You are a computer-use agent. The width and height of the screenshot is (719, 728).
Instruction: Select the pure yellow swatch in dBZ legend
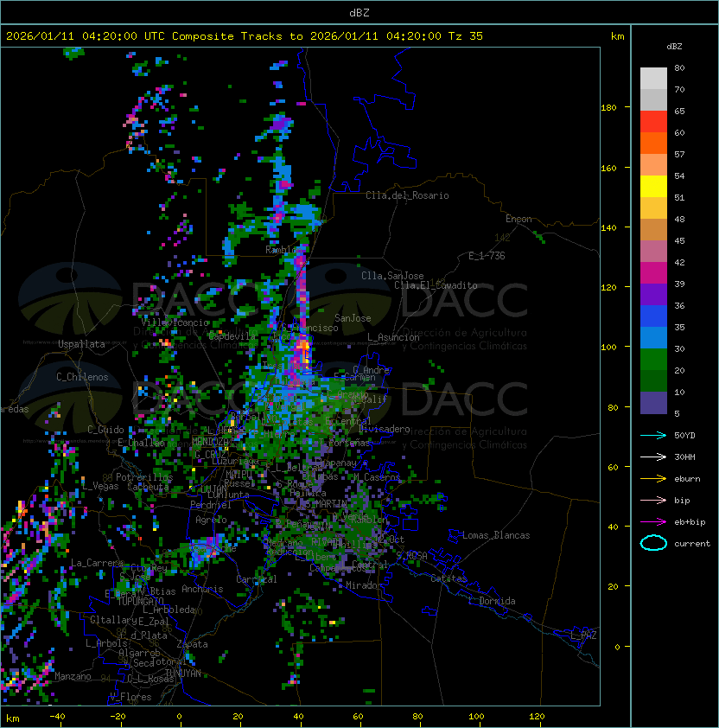tap(653, 187)
